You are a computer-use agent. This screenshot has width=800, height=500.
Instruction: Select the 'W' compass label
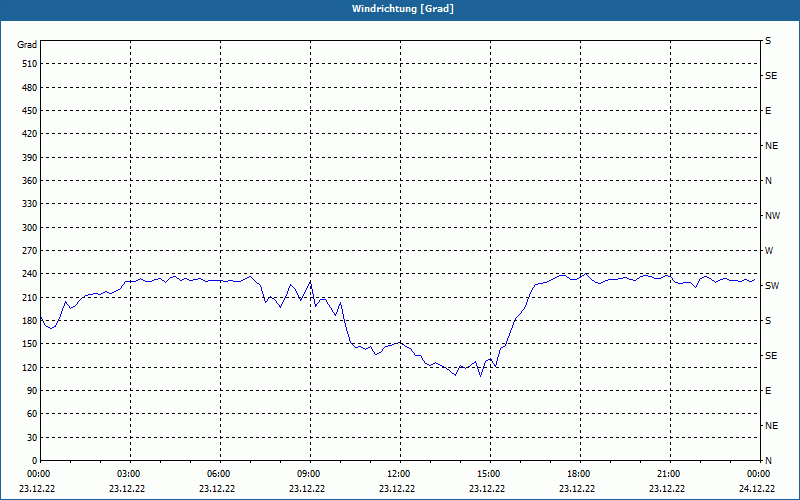pos(769,251)
